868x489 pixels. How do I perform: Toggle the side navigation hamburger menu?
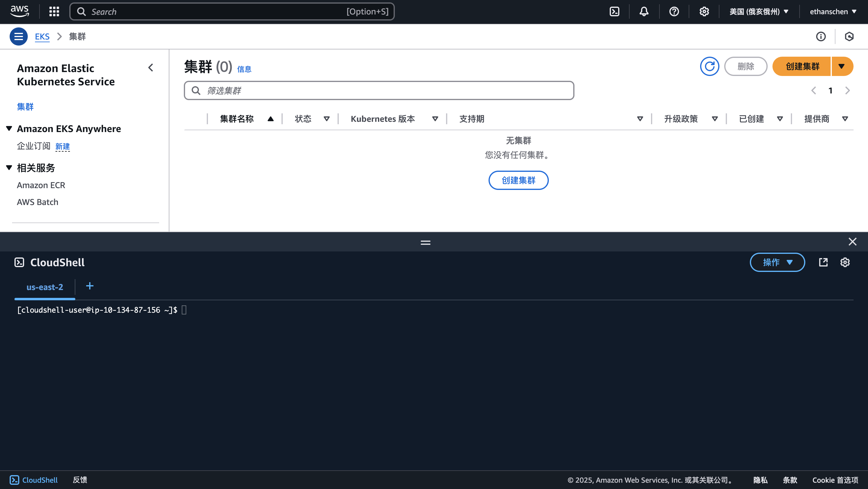(x=18, y=36)
